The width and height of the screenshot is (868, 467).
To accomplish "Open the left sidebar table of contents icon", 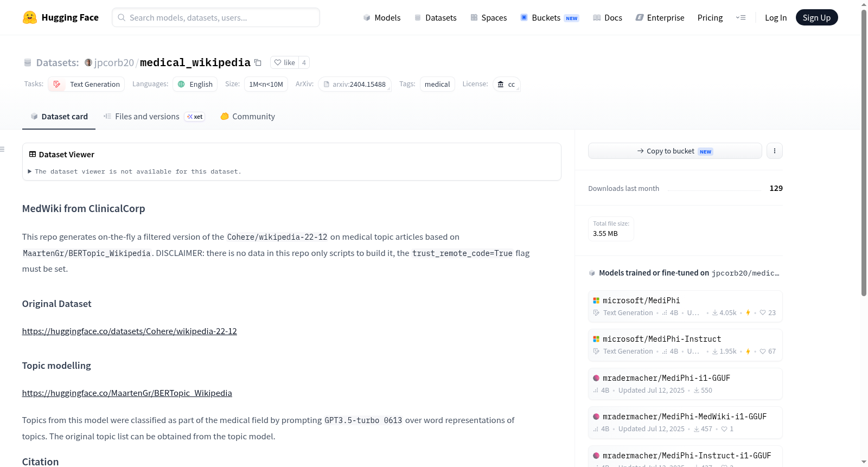I will pos(2,149).
